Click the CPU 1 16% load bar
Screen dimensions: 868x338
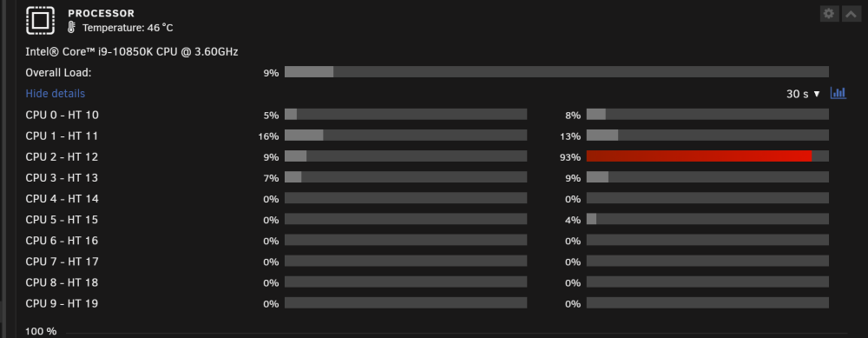(x=405, y=136)
